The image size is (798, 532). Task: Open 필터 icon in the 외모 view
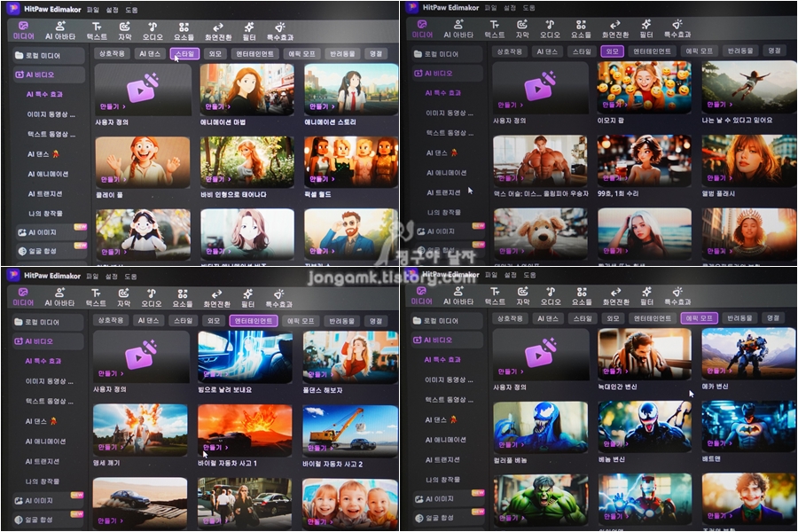(646, 29)
